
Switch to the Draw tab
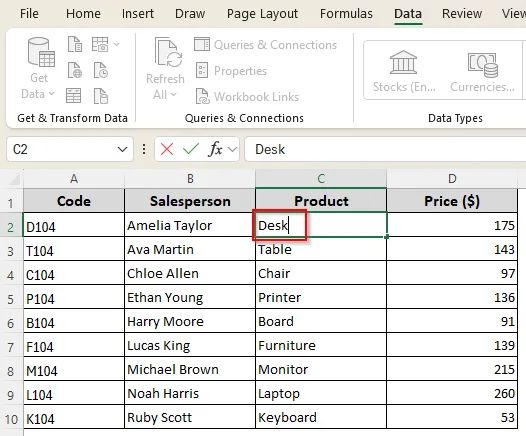(x=190, y=14)
